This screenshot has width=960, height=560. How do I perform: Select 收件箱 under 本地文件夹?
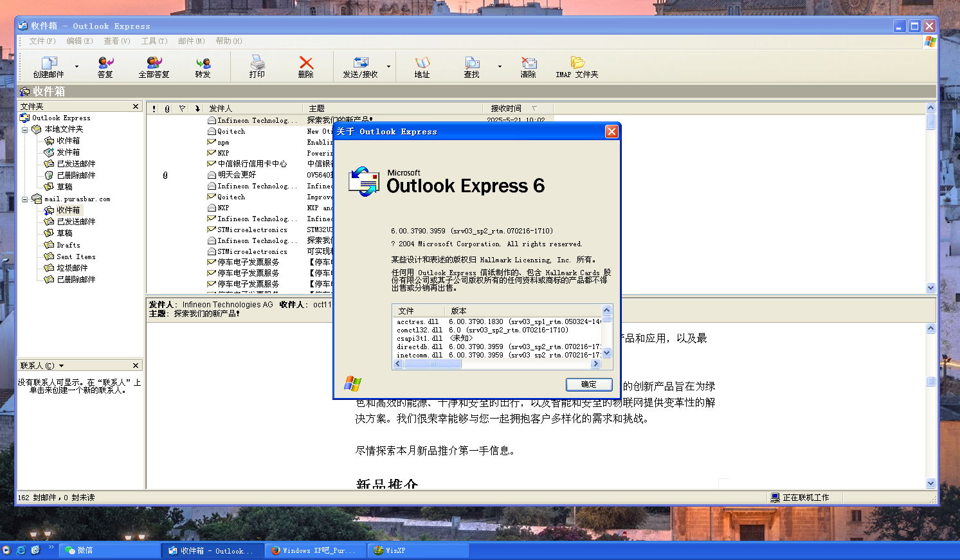68,141
